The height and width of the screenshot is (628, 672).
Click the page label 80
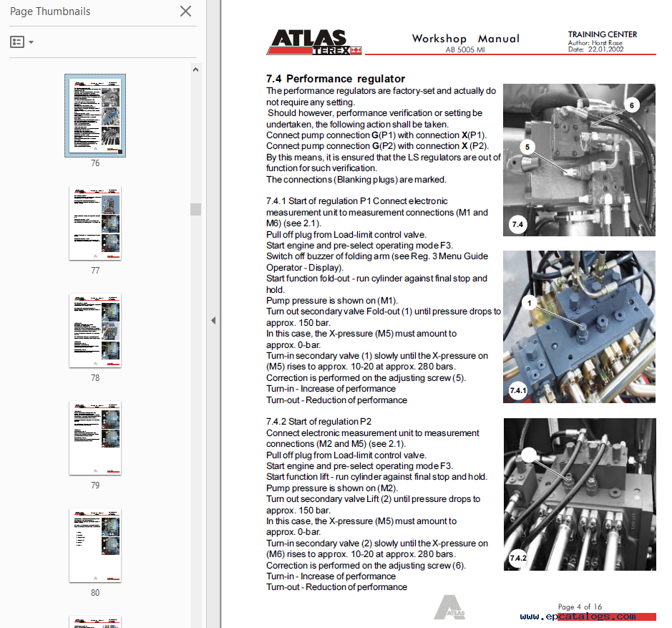[x=95, y=593]
